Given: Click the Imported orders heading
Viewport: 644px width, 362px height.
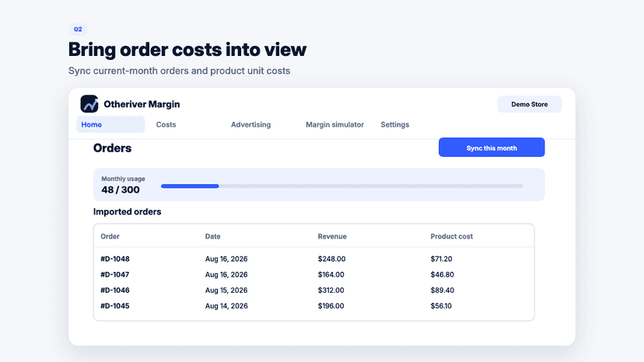Looking at the screenshot, I should (128, 212).
